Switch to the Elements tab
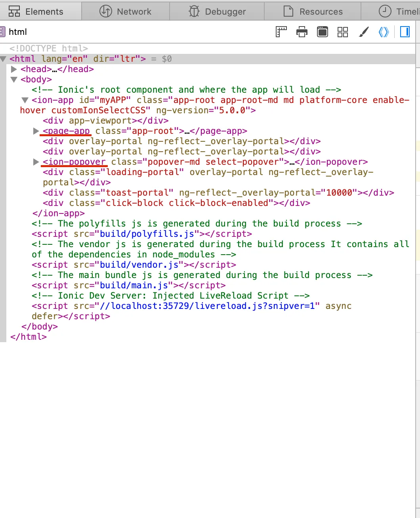Viewport: 420px width, 518px height. click(40, 11)
